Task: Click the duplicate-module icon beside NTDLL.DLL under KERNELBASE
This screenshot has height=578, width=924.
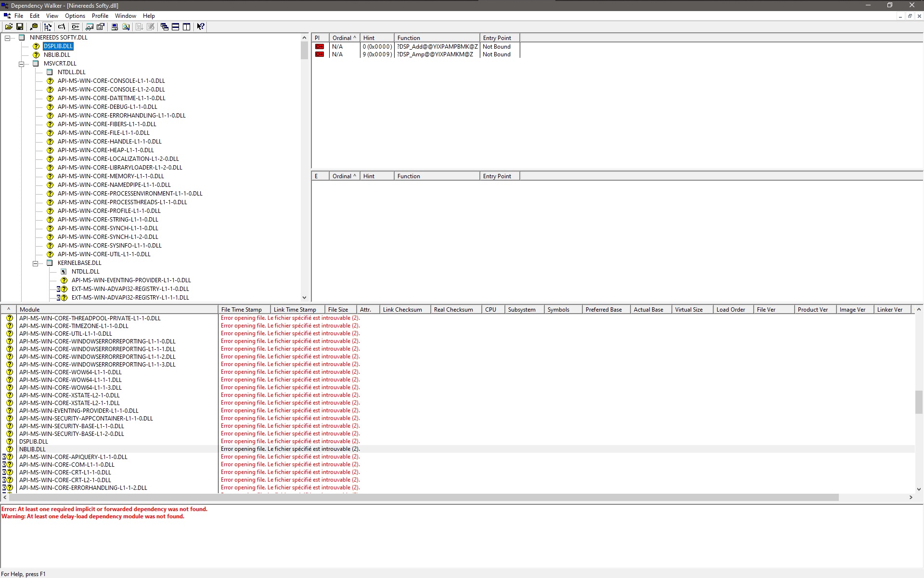Action: tap(64, 272)
